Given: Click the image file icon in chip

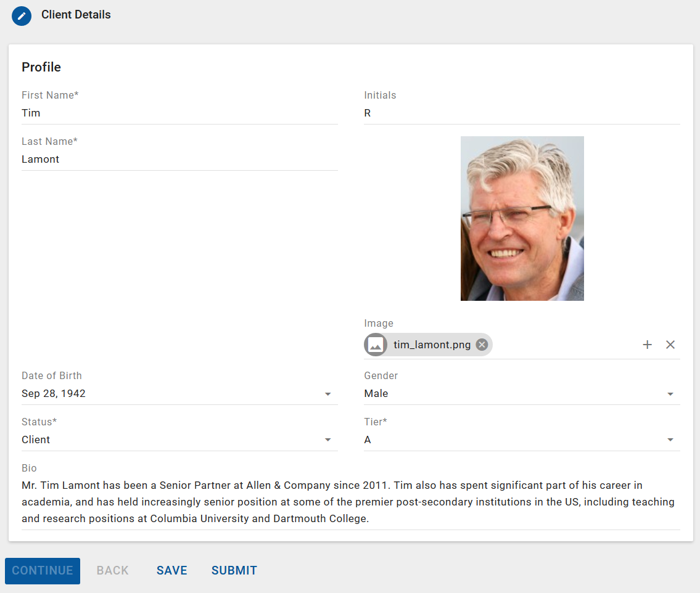Looking at the screenshot, I should (376, 345).
